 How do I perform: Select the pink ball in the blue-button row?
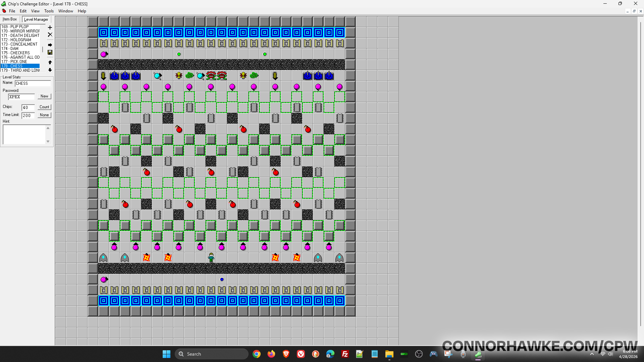pos(104,279)
